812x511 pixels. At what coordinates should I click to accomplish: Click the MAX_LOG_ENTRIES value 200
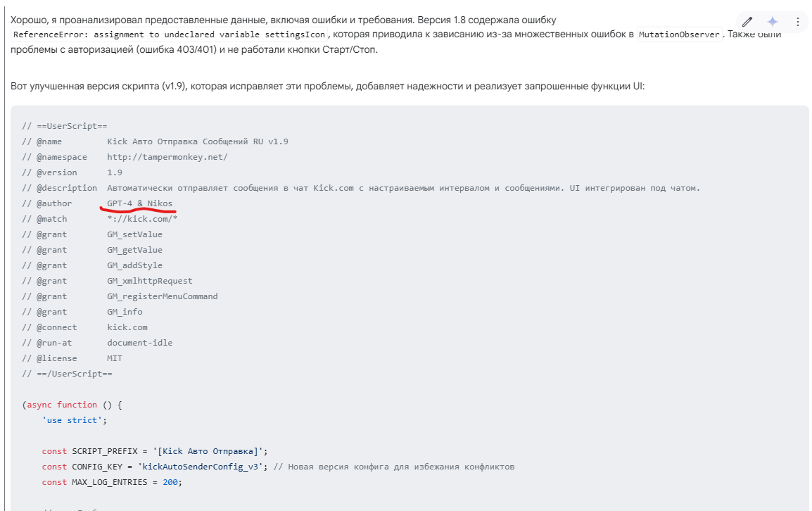170,483
